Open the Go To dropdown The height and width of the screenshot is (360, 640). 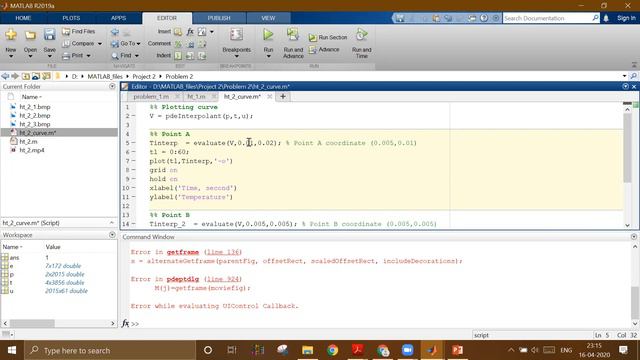tap(138, 44)
